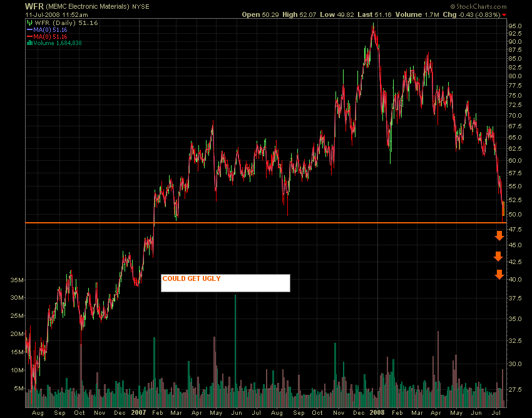This screenshot has width=532, height=418.
Task: Click the WFR (Daily) 51.16 legend entry
Action: (66, 23)
